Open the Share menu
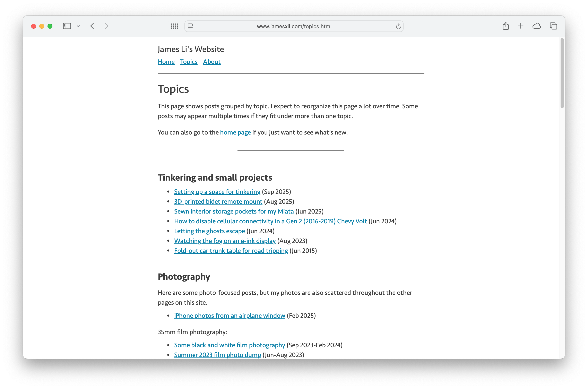This screenshot has width=588, height=389. coord(506,26)
